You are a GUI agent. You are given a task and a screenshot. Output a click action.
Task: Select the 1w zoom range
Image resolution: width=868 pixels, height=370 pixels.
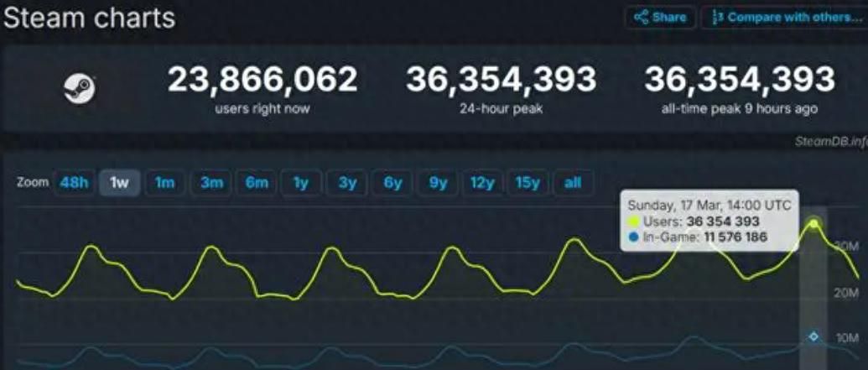click(119, 182)
